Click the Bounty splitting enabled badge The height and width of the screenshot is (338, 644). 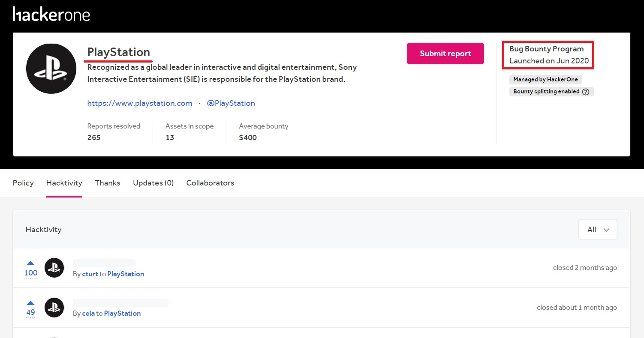pos(551,92)
